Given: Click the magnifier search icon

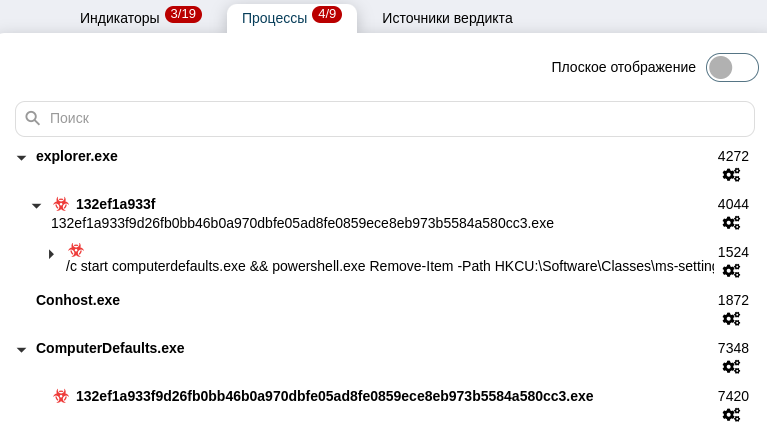Looking at the screenshot, I should (x=33, y=118).
